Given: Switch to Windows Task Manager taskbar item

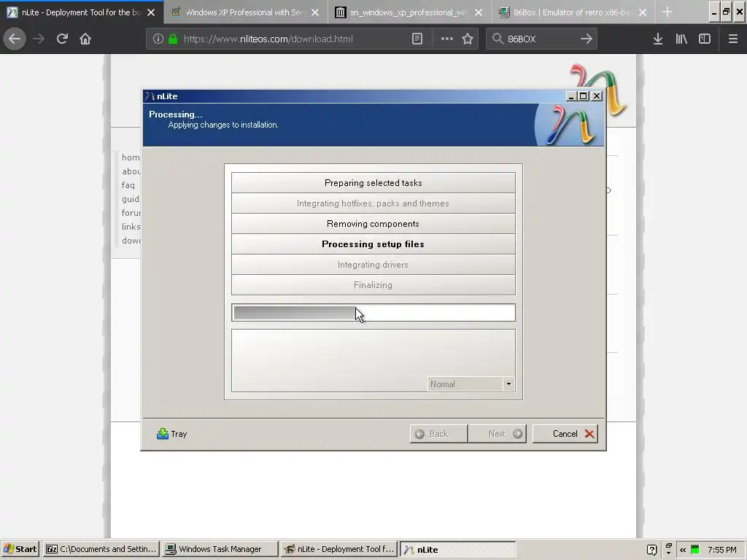Looking at the screenshot, I should point(220,549).
